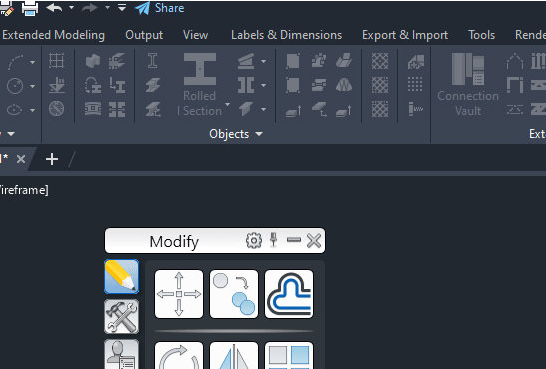Click the straight I-beam icon
Viewport: 546px width, 369px height.
pyautogui.click(x=153, y=61)
